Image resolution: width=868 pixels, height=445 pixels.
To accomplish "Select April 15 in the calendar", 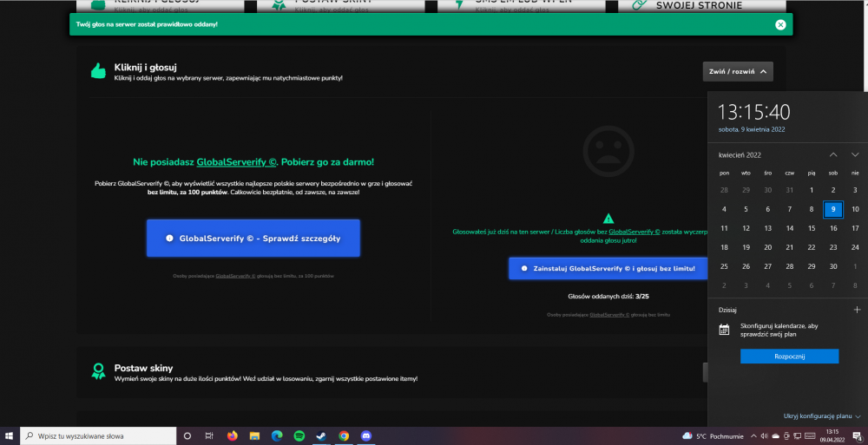I will [812, 228].
